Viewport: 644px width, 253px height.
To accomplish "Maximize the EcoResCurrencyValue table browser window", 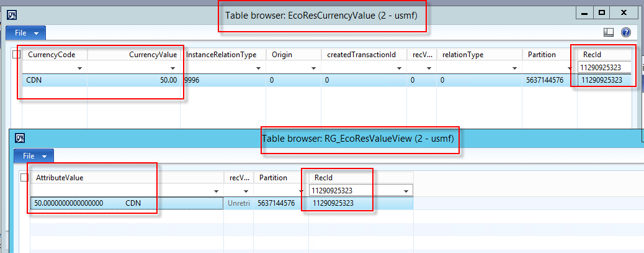I will 601,12.
